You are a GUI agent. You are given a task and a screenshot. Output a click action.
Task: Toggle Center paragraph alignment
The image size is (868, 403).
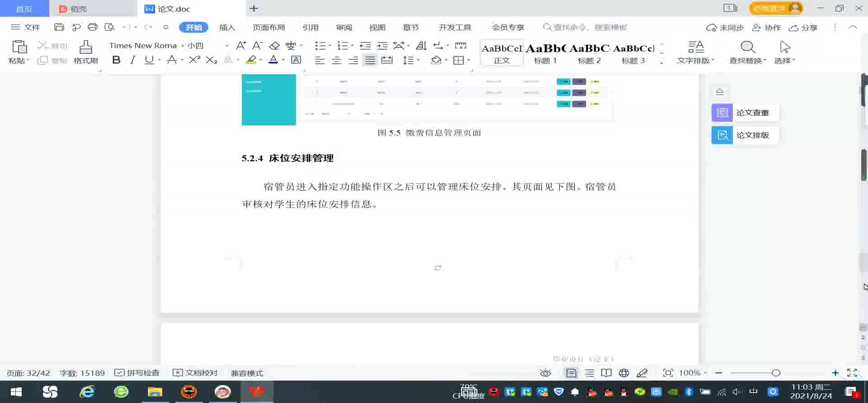point(336,60)
